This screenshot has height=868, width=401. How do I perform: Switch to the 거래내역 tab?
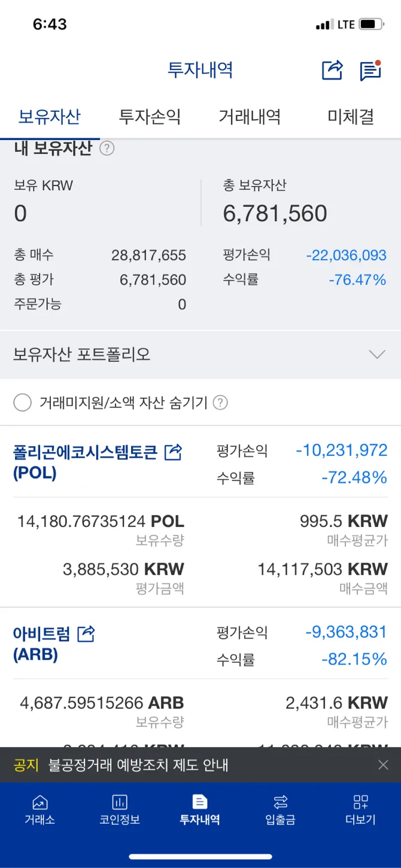(250, 117)
